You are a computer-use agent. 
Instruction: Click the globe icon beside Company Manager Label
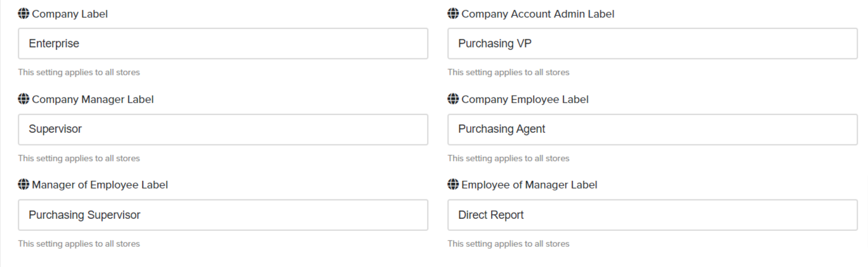pyautogui.click(x=23, y=99)
